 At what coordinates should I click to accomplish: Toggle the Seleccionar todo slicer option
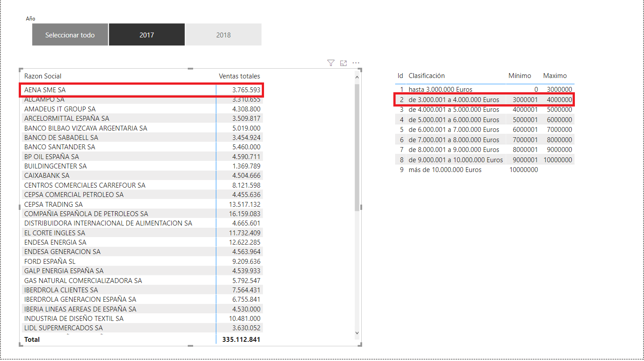tap(70, 35)
